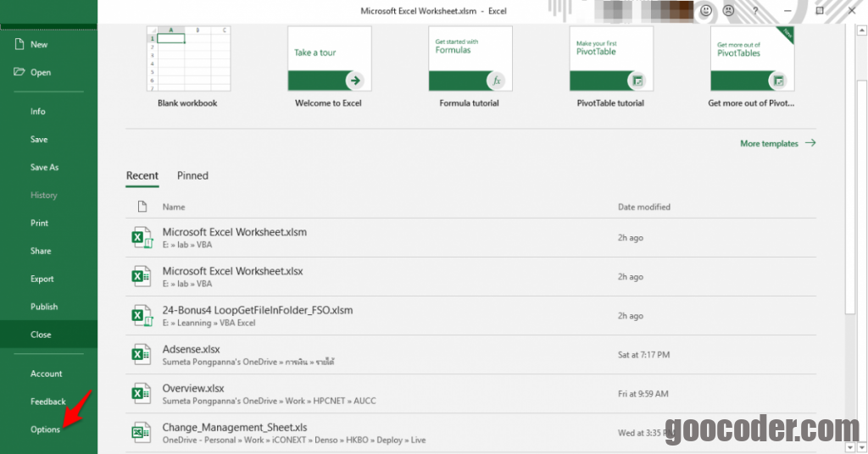Open Microsoft Excel Worksheet.xlsx from recent list
Image resolution: width=868 pixels, height=454 pixels.
[x=470, y=276]
